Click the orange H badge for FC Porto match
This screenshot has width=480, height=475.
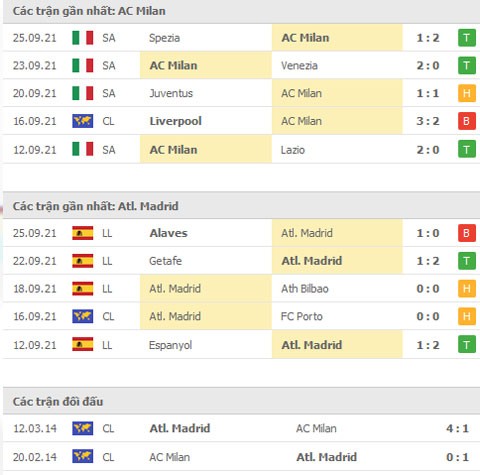(467, 316)
